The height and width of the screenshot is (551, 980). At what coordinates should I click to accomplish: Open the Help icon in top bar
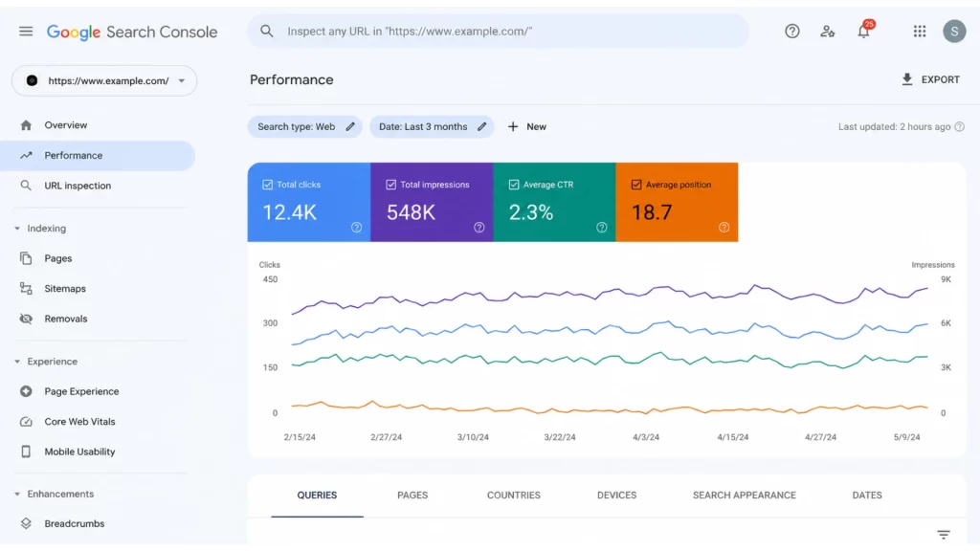click(x=791, y=32)
